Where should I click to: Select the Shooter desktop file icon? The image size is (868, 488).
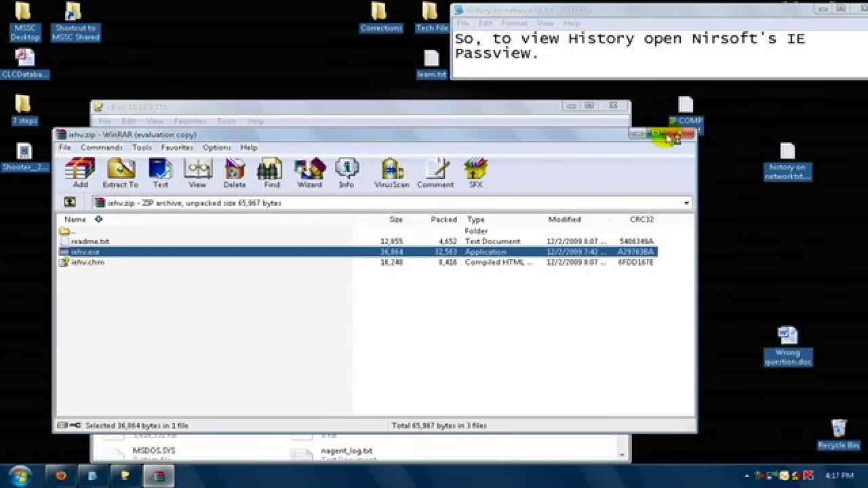pos(25,157)
